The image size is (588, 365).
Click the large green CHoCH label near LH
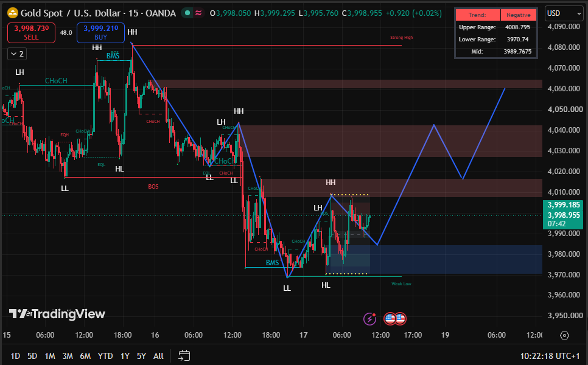56,80
